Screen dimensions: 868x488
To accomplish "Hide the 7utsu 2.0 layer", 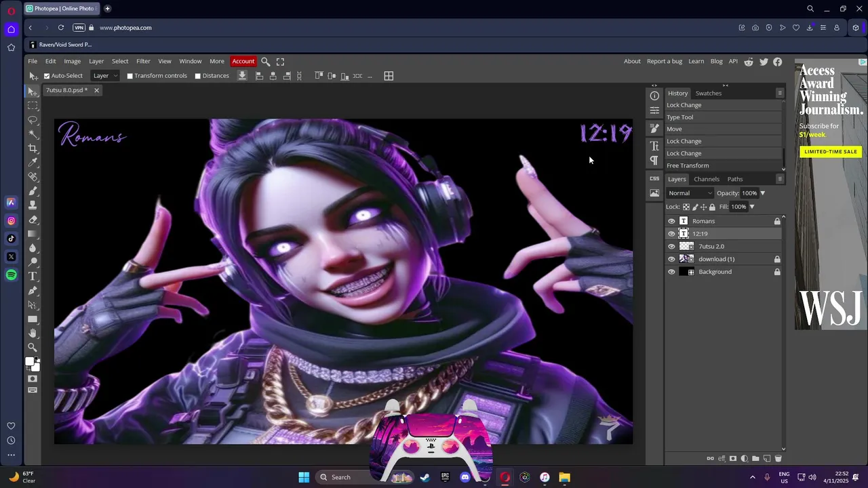I will (671, 247).
